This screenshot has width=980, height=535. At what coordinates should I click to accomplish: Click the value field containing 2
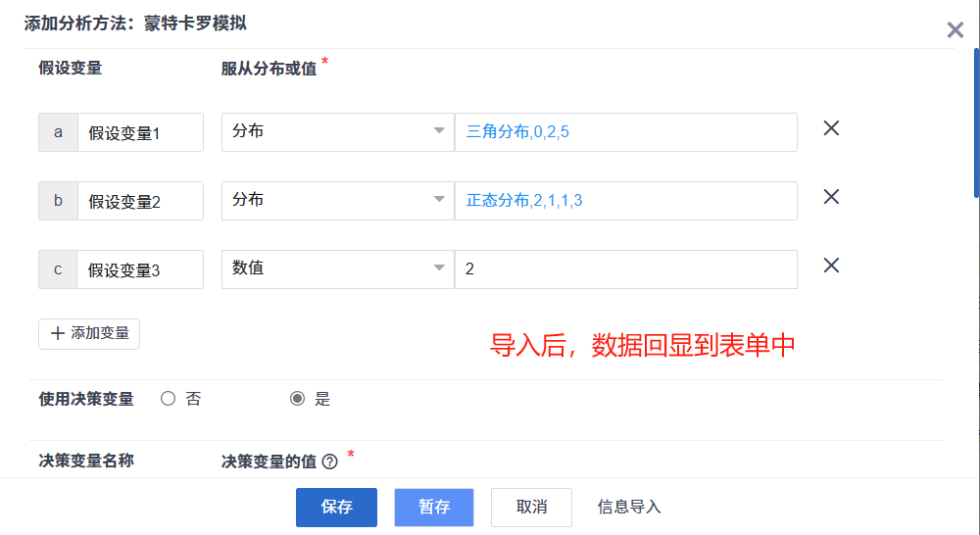point(625,268)
